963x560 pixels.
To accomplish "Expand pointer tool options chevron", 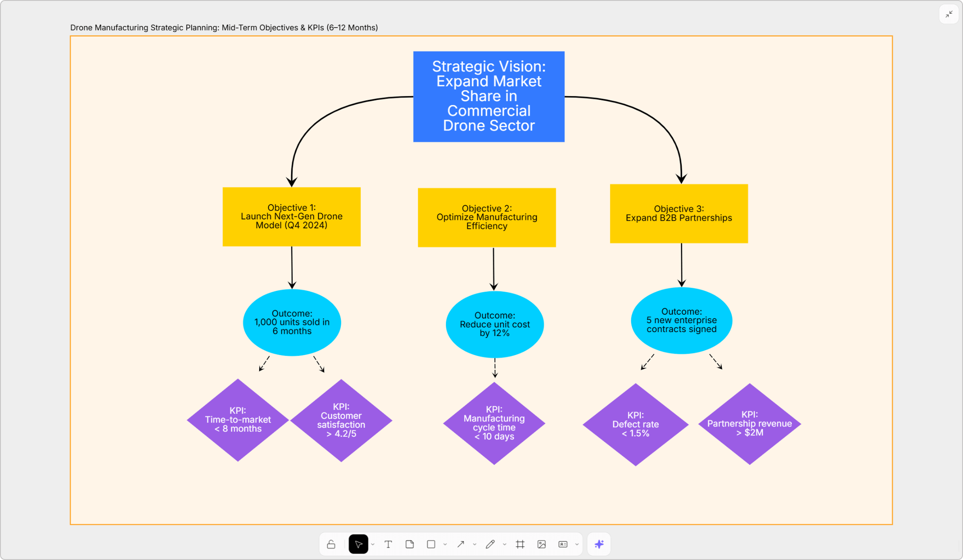I will click(373, 545).
